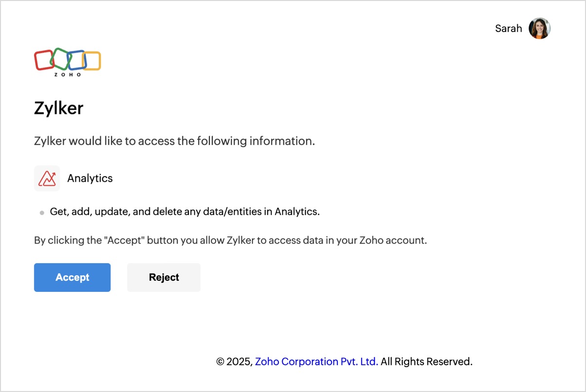
Task: Select the Analytics label text
Action: click(90, 178)
